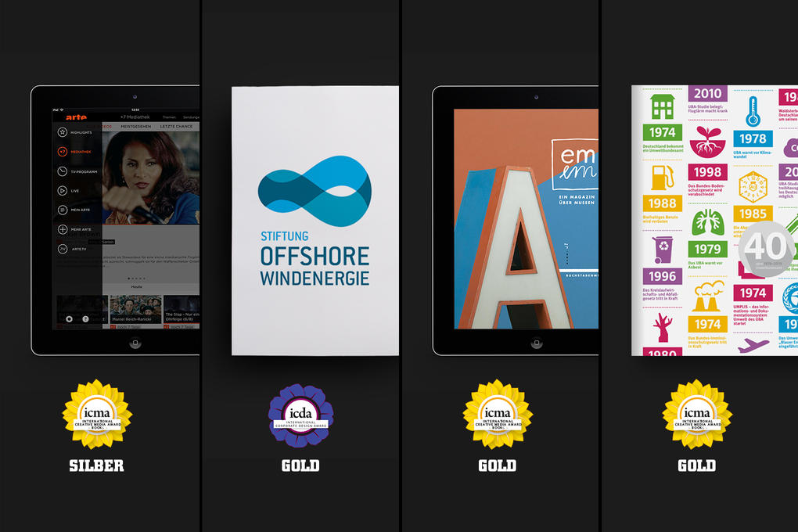Image resolution: width=798 pixels, height=532 pixels.
Task: Click GOLD label under the infographic
Action: tap(697, 465)
